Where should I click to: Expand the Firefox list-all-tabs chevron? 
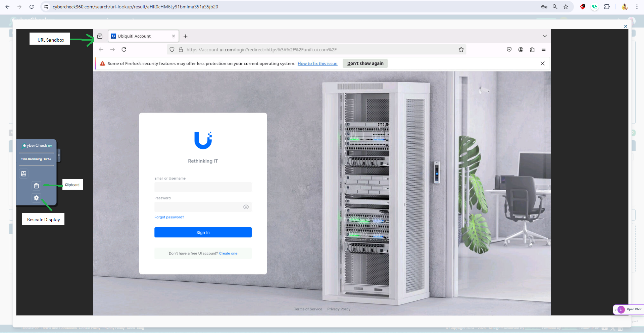coord(544,36)
